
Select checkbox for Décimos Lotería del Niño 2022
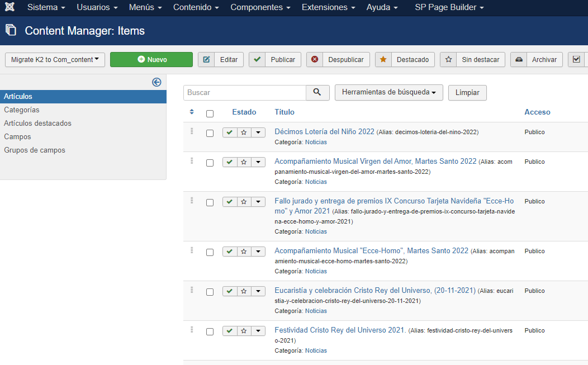(x=210, y=133)
